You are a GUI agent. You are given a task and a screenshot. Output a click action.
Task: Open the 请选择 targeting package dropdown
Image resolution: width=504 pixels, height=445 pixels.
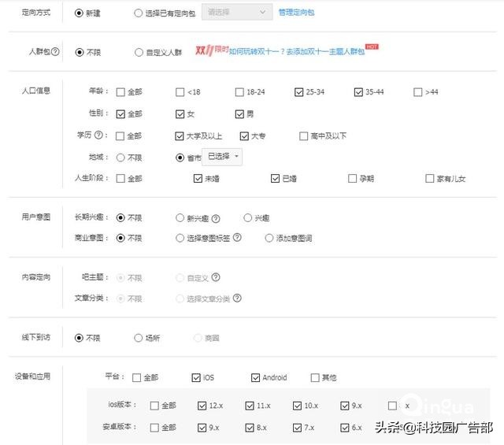point(237,13)
